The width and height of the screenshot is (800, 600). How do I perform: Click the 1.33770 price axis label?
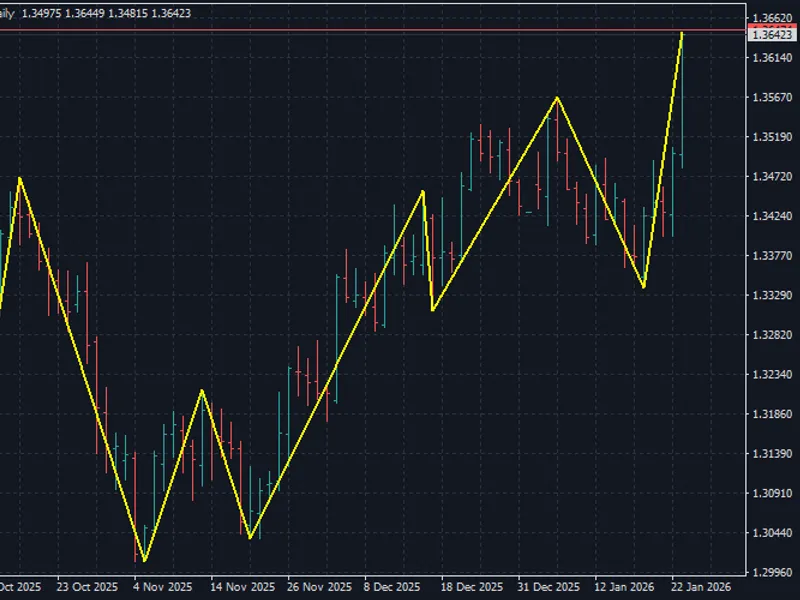(772, 256)
